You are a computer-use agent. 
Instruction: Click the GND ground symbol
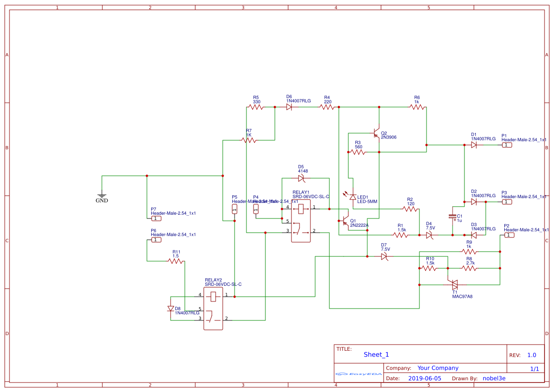[102, 195]
